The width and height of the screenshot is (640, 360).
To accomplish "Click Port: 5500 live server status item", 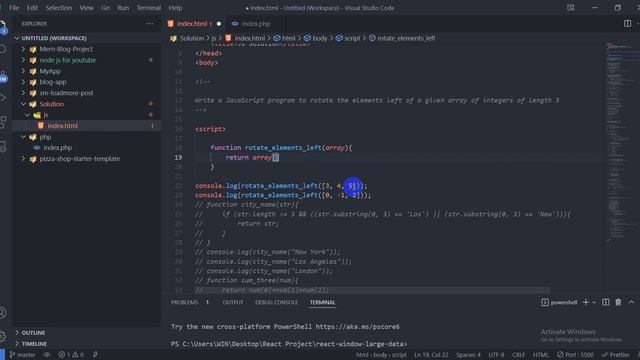I will [x=575, y=355].
